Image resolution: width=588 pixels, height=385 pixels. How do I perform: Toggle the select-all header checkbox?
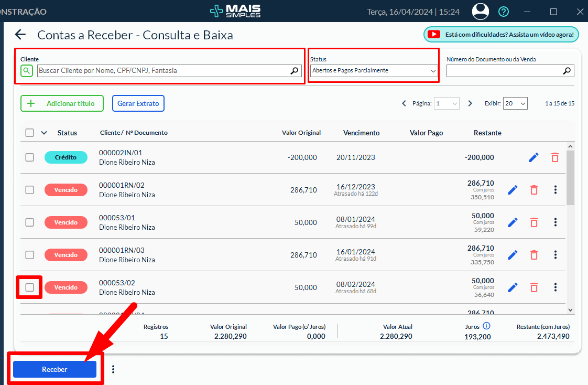tap(30, 133)
